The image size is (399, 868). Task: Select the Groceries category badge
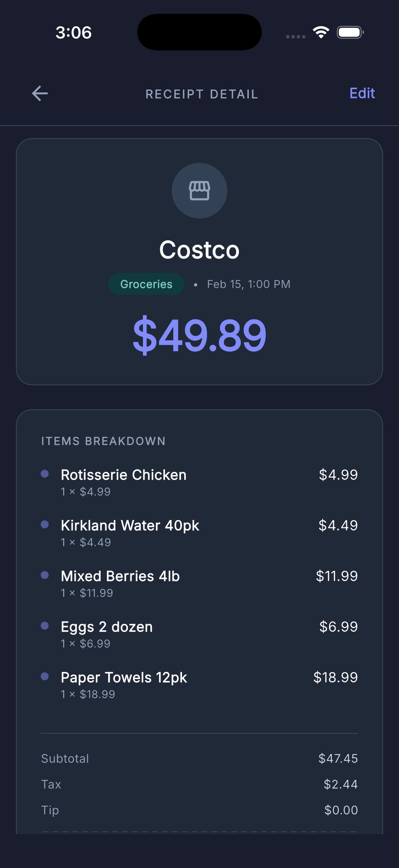click(x=146, y=284)
